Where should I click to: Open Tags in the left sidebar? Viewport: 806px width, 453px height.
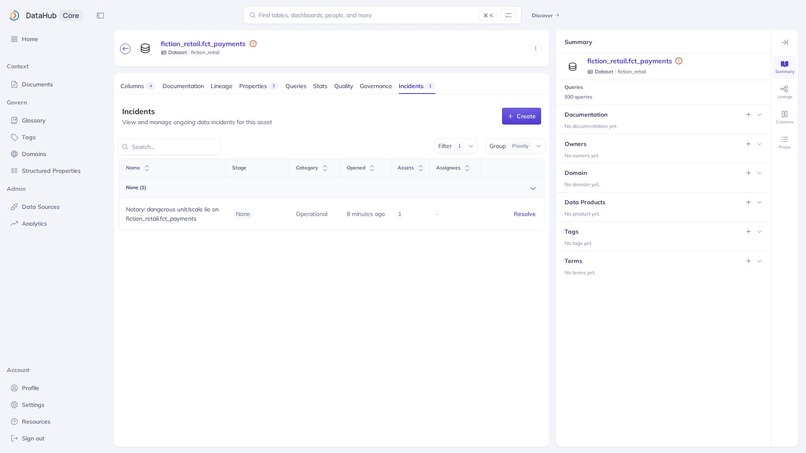pyautogui.click(x=23, y=137)
